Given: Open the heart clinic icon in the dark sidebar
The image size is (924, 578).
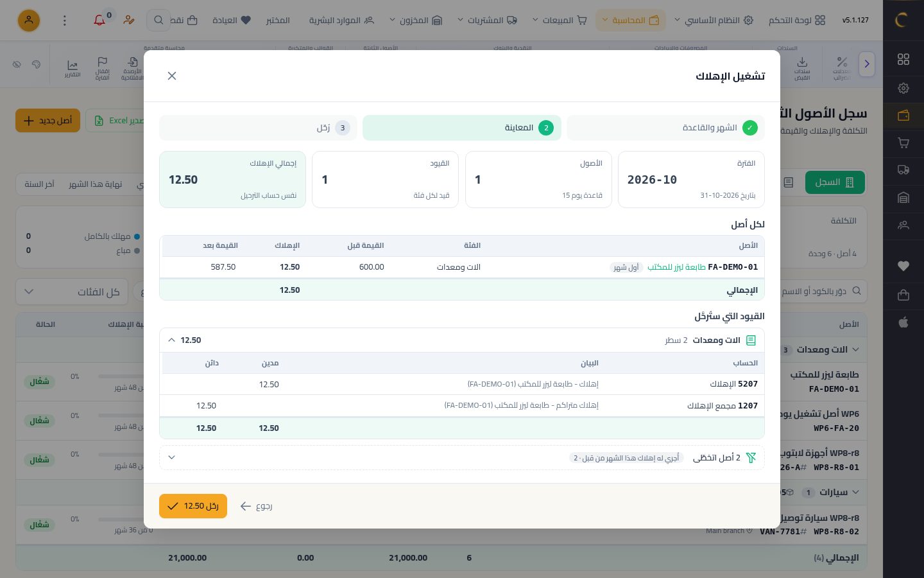Looking at the screenshot, I should point(903,266).
